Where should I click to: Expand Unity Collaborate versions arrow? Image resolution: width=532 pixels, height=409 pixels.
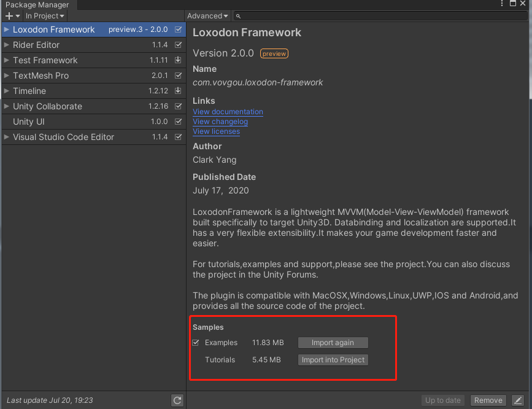pyautogui.click(x=6, y=106)
